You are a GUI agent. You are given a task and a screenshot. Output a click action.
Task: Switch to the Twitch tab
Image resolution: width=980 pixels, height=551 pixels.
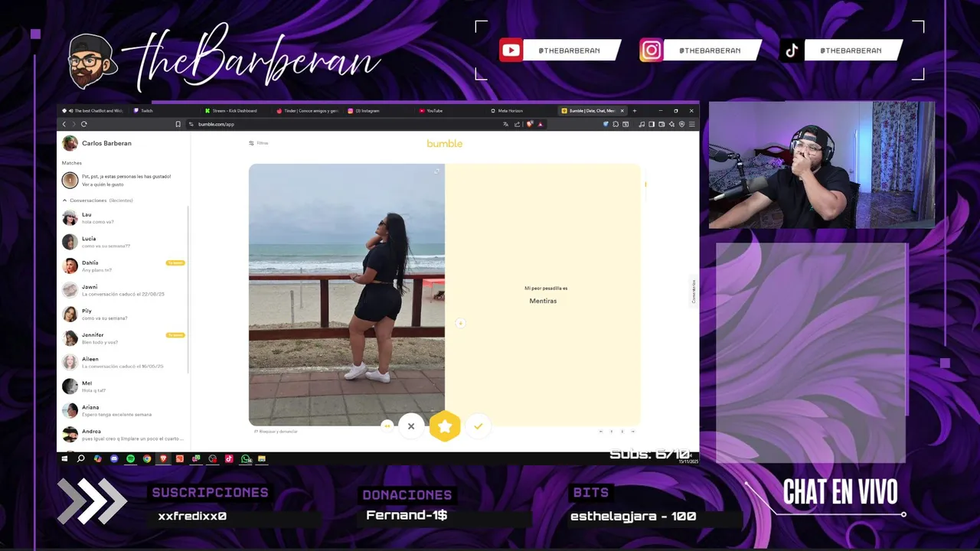click(162, 110)
